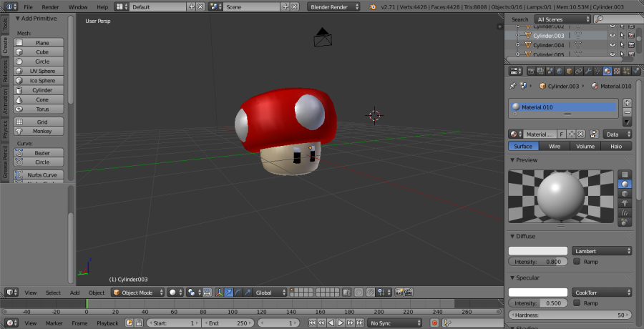The image size is (644, 329).
Task: Add a Nurbs Curve
Action: (39, 175)
